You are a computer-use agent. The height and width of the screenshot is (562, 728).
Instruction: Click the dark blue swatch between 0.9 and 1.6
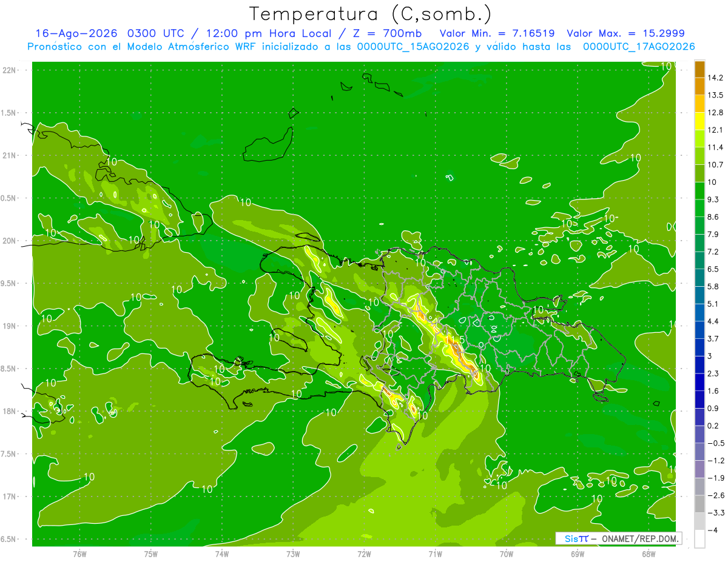coord(699,400)
